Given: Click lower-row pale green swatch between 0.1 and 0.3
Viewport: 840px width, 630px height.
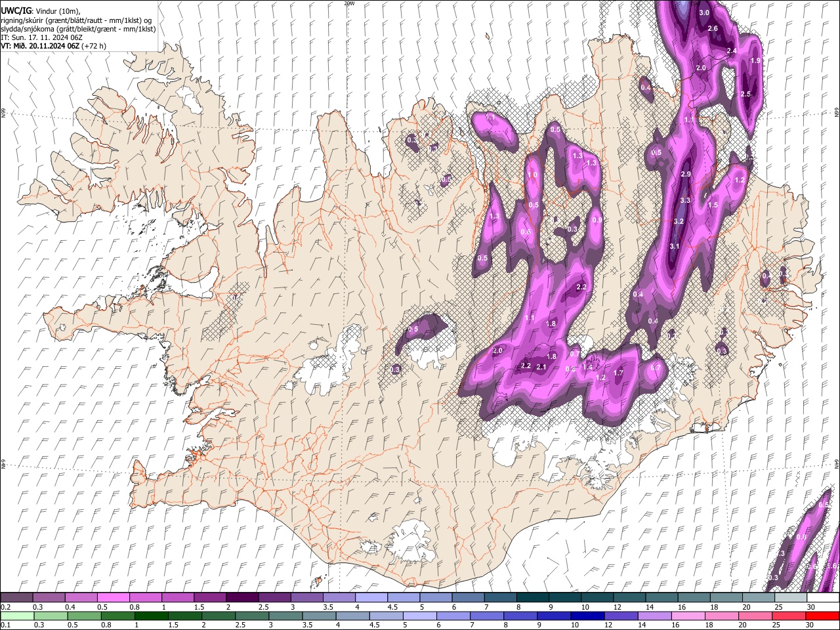Looking at the screenshot, I should point(16,616).
